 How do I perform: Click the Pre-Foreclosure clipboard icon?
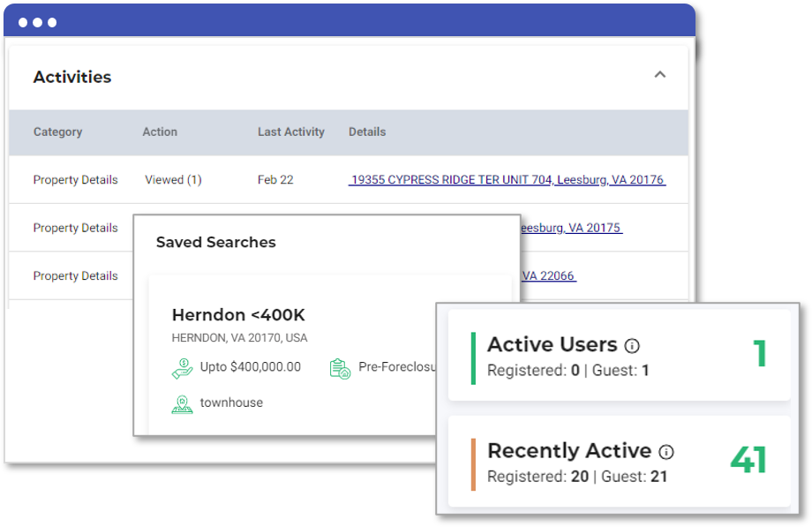tap(340, 368)
